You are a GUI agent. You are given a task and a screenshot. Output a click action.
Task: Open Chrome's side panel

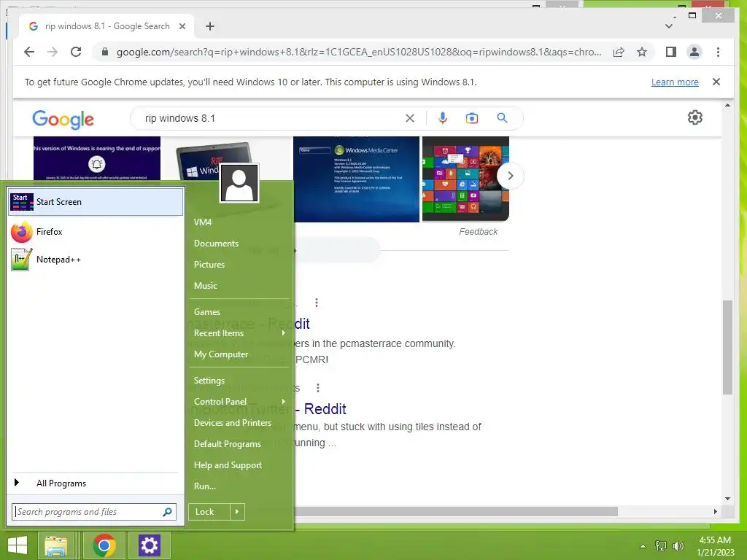pyautogui.click(x=671, y=52)
